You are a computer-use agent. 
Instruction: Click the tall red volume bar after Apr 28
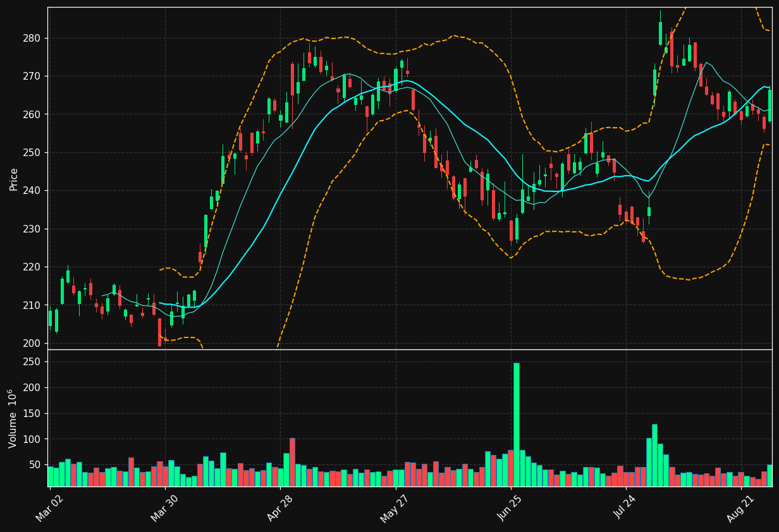point(292,462)
